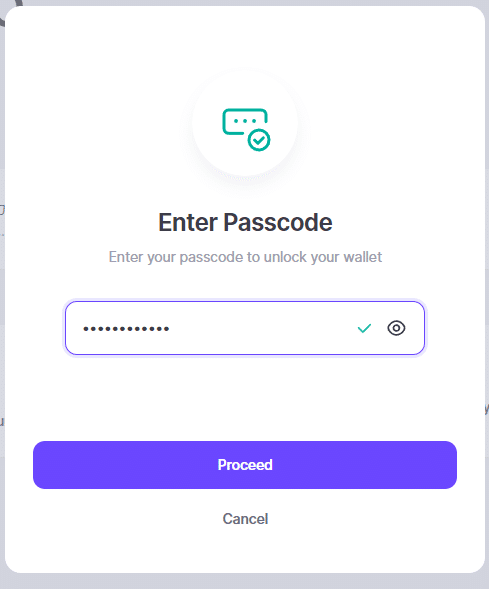489x589 pixels.
Task: Click the empty space between field and Proceed
Action: 245,398
